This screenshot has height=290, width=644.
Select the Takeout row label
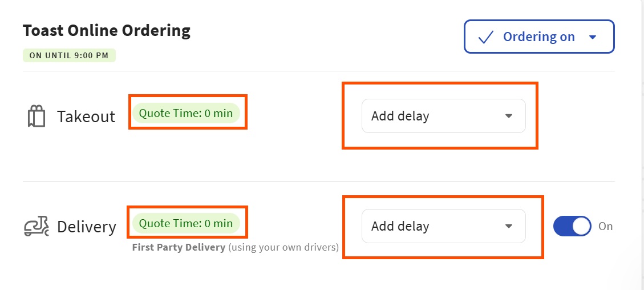tap(86, 116)
